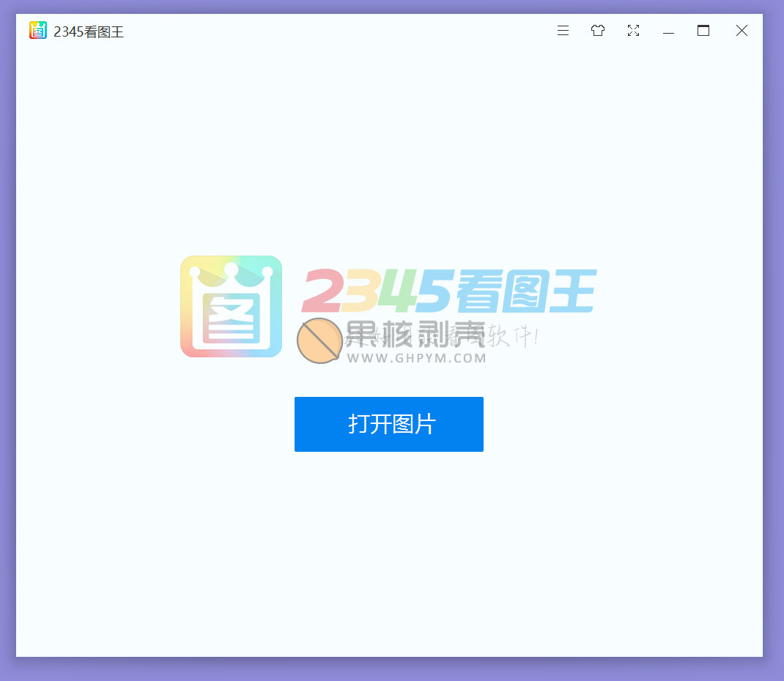
Task: Close the 2345看图王 window
Action: pos(742,31)
